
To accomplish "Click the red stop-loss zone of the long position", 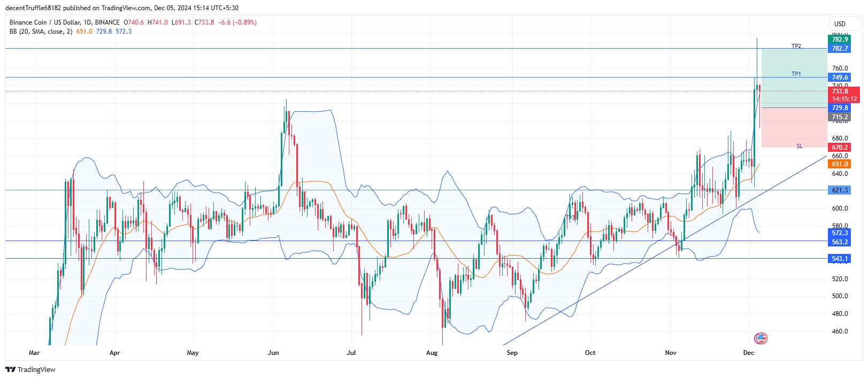I will (x=794, y=128).
